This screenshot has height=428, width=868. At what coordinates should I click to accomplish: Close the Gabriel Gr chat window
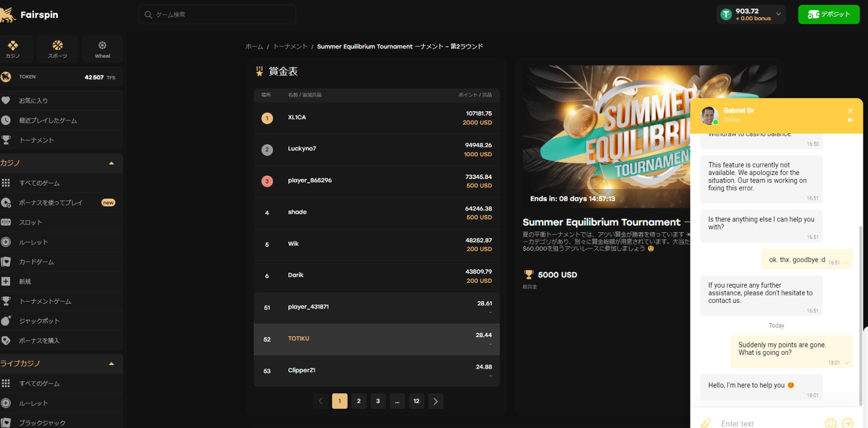pyautogui.click(x=850, y=111)
